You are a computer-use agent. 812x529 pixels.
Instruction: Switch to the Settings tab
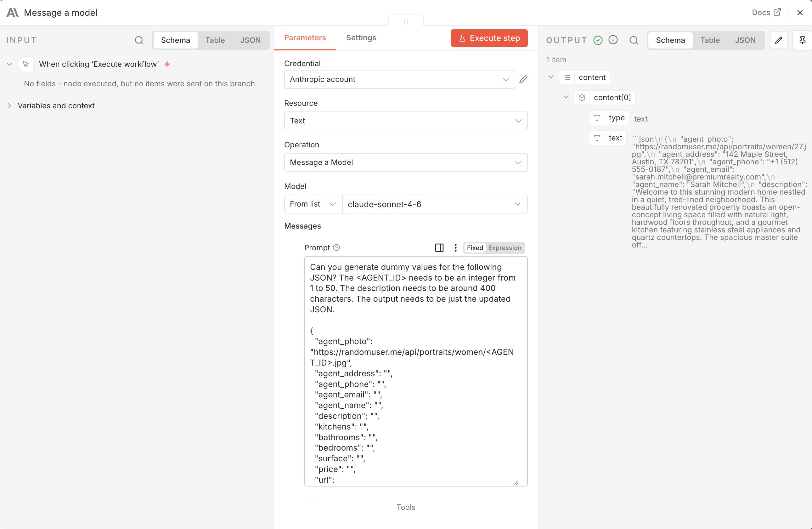tap(361, 37)
